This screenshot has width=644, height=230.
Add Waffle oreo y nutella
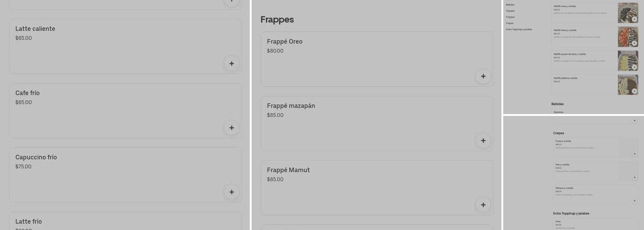click(634, 19)
